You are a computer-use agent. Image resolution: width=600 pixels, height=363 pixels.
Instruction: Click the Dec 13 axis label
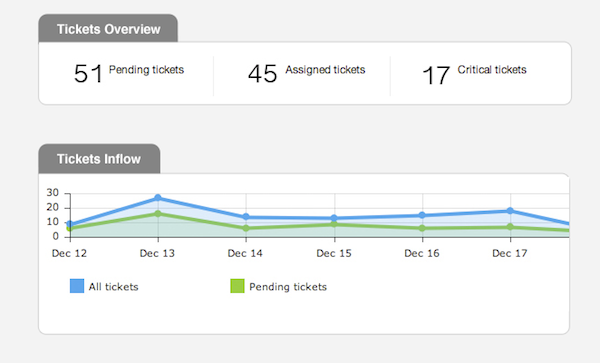[157, 253]
